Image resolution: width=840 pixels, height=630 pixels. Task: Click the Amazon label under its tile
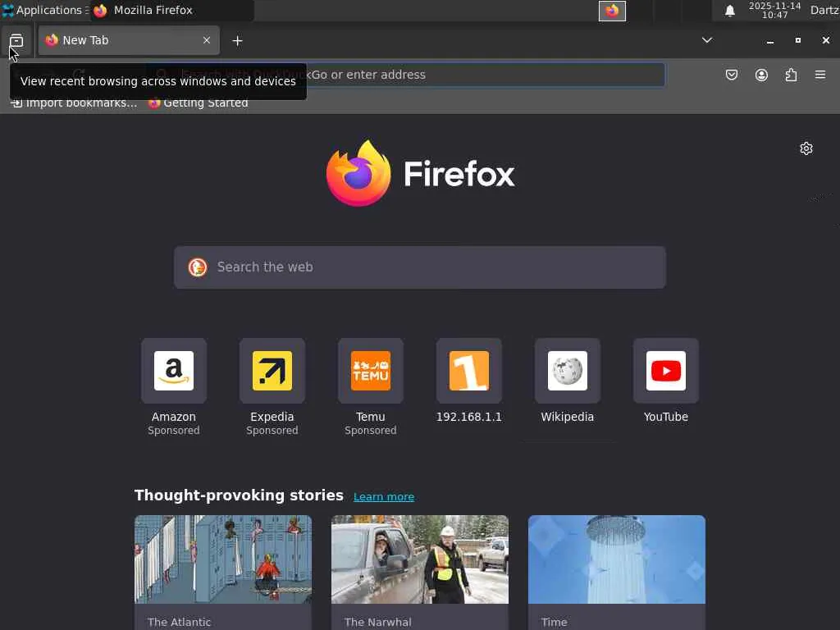[x=174, y=417]
